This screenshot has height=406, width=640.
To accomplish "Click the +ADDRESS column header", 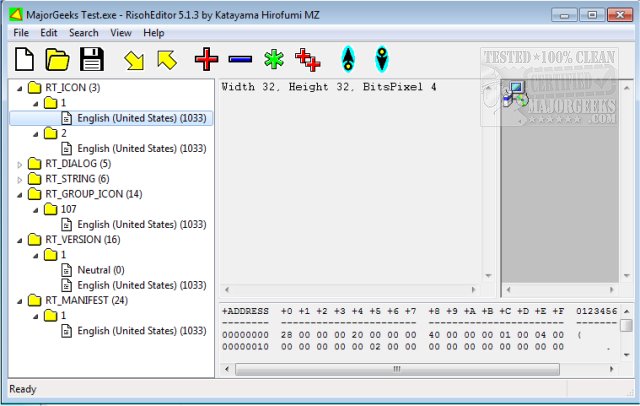I will [x=245, y=311].
